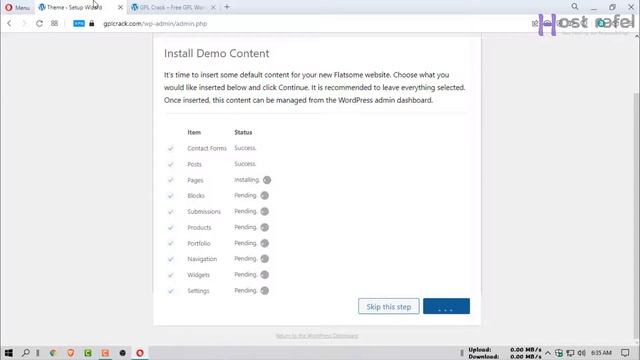This screenshot has width=640, height=360.
Task: Toggle Blocks checkbox
Action: (171, 196)
